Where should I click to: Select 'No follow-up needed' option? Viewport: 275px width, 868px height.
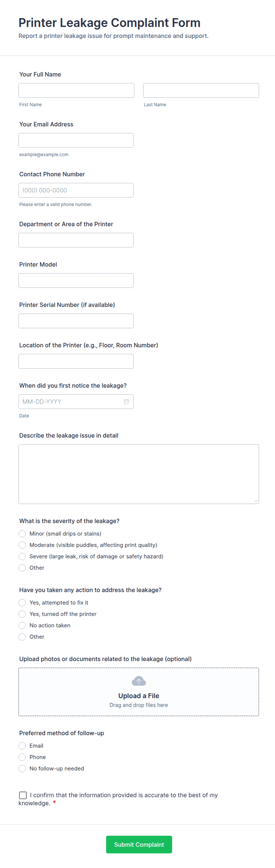tap(22, 769)
